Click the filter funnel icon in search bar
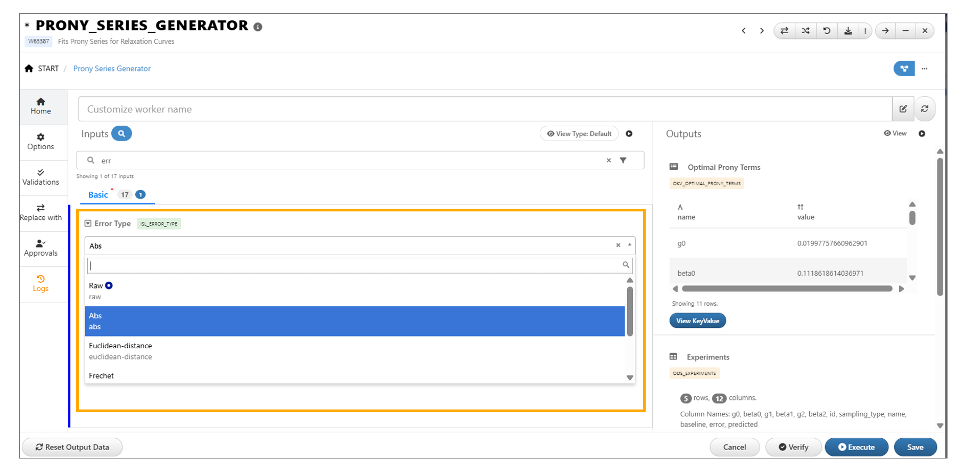Screen dimensions: 980x475 (x=623, y=160)
